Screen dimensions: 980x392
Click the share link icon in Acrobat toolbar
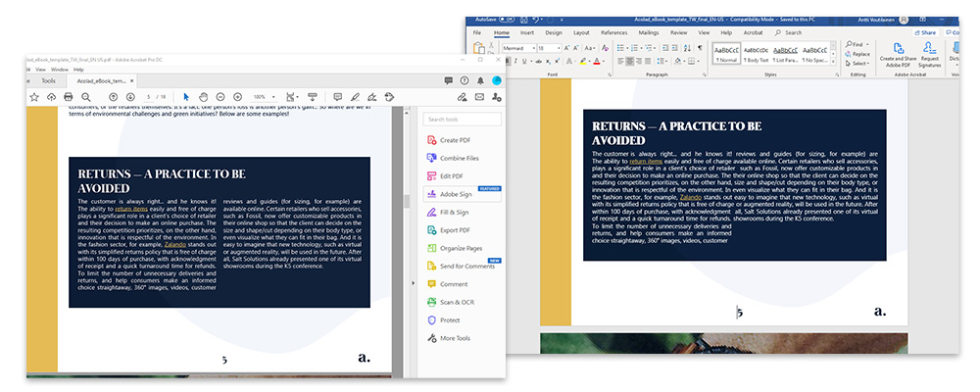tap(463, 98)
